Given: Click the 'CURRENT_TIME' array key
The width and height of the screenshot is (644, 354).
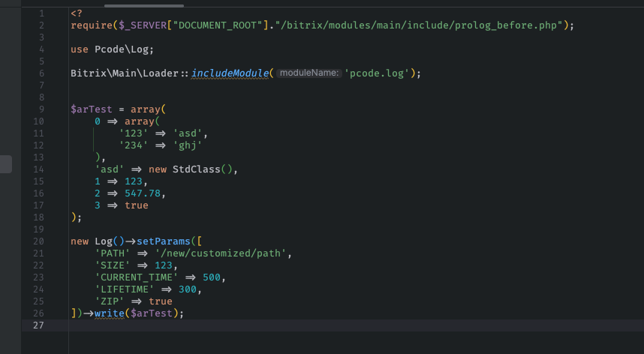Looking at the screenshot, I should coord(137,277).
